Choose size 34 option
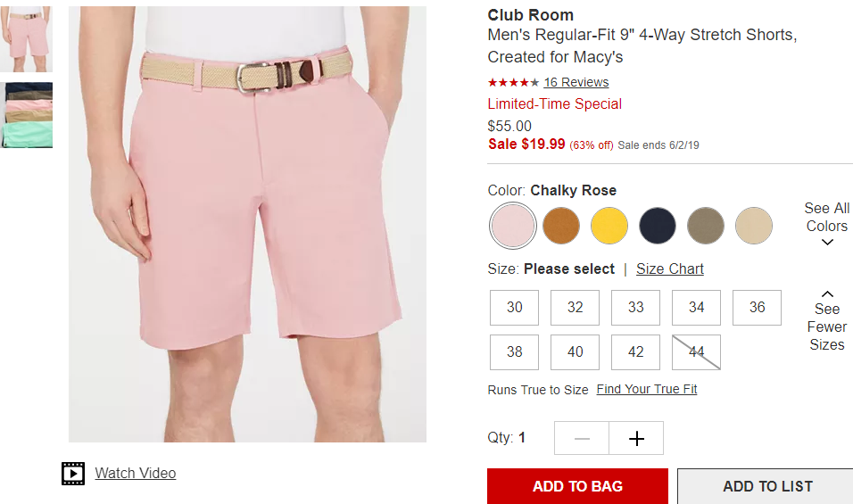Viewport: 853px width, 504px height. 696,308
